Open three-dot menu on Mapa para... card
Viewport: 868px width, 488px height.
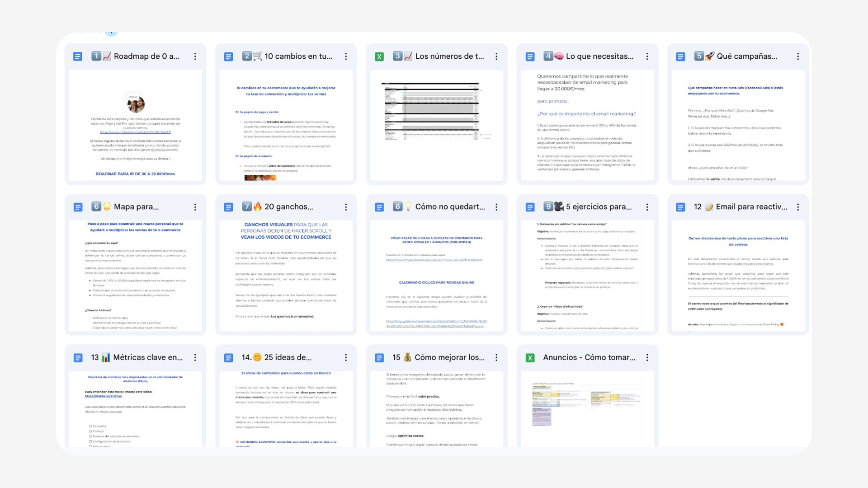pos(195,207)
